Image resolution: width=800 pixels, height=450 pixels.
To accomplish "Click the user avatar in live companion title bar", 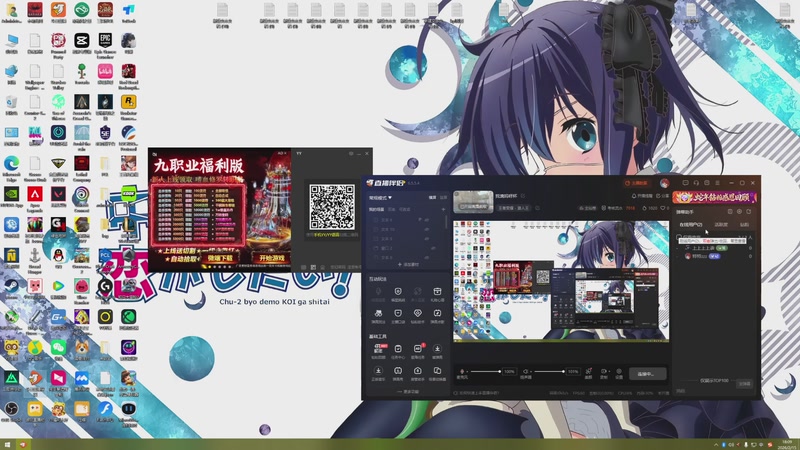I will (664, 183).
